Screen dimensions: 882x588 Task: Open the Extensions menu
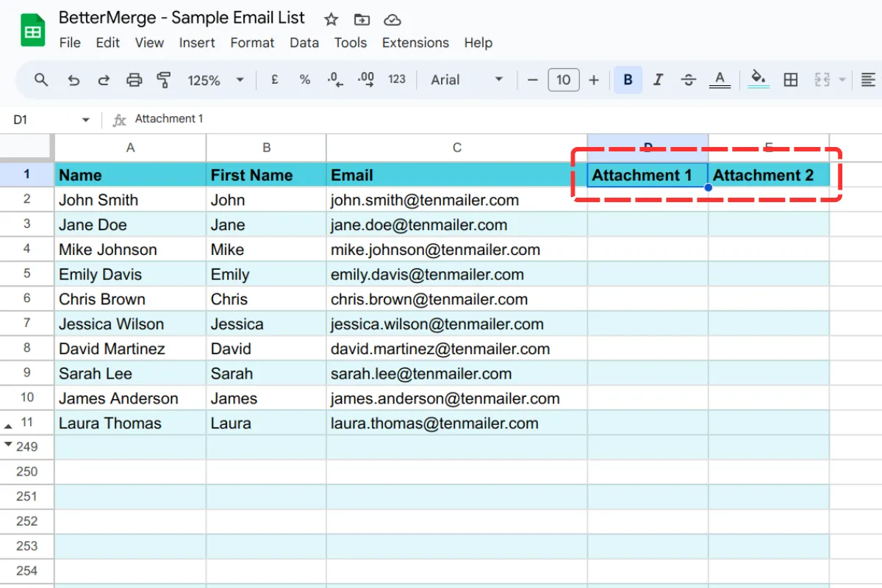(x=415, y=43)
